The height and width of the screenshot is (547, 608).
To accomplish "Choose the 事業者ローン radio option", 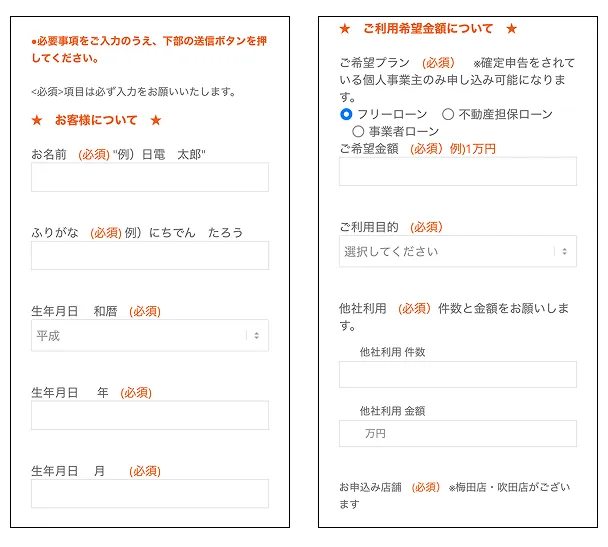I will (358, 131).
